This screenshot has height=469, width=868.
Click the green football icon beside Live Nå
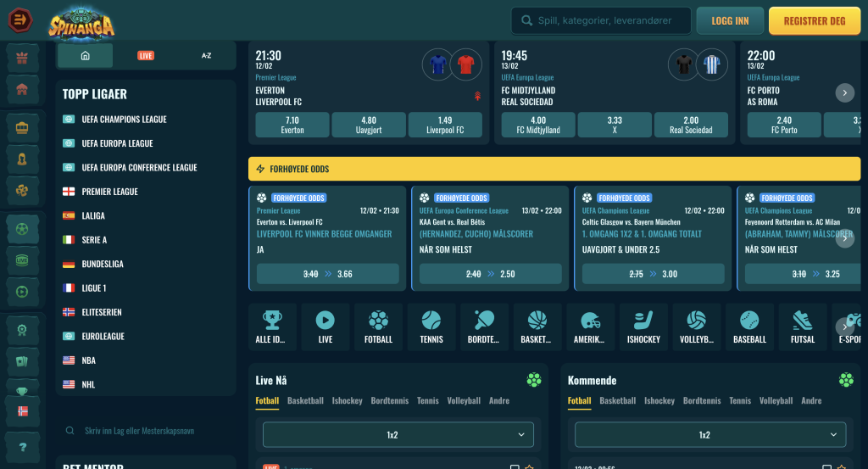click(534, 380)
